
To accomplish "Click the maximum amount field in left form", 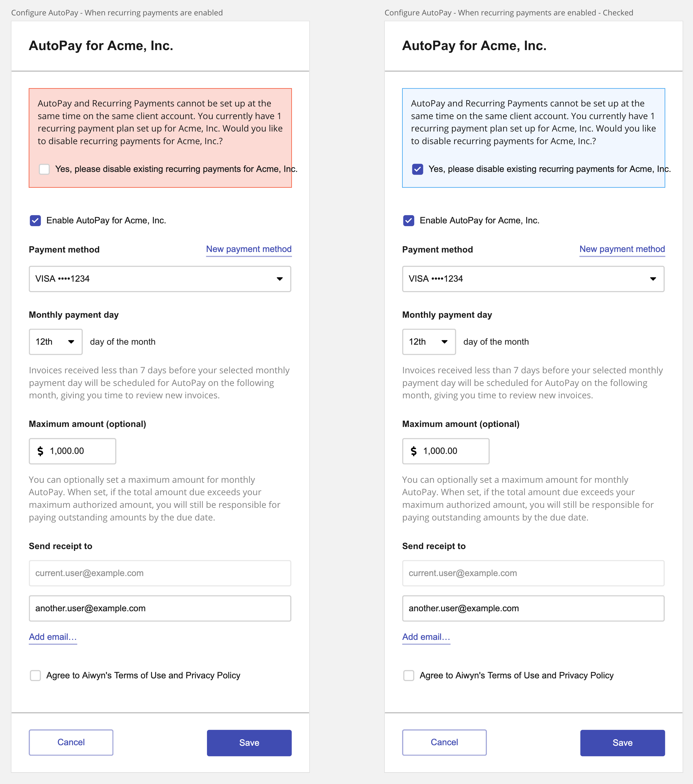I will (77, 451).
